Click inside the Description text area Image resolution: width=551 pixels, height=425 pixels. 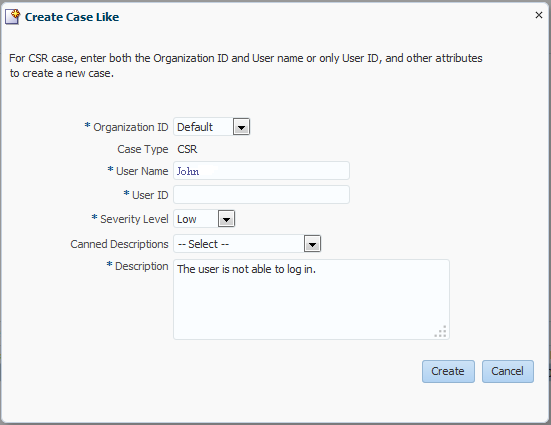[311, 300]
